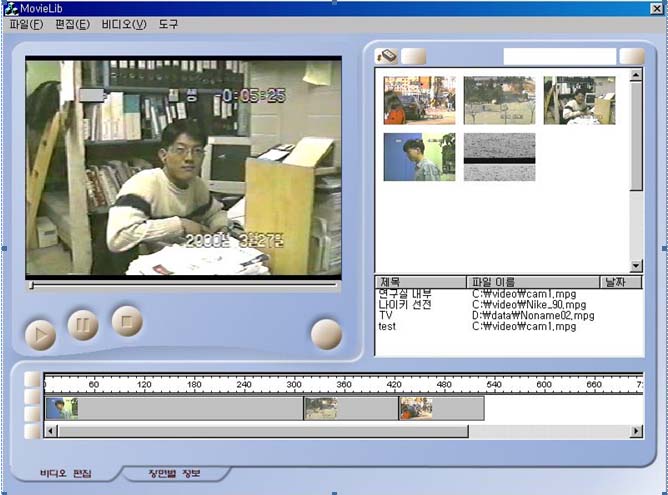Image resolution: width=668 pixels, height=495 pixels.
Task: Open the 편집(E) menu
Action: click(x=72, y=23)
